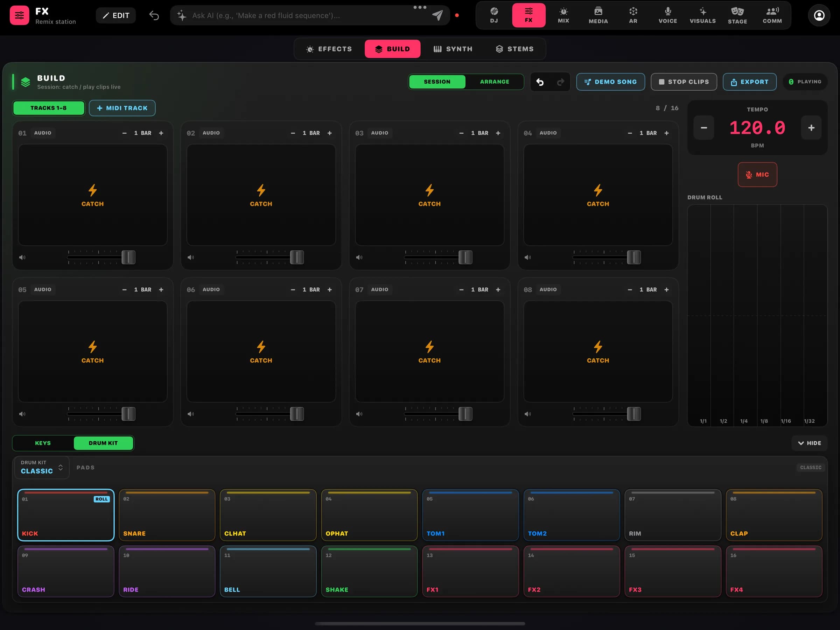Open the VISUALS module
This screenshot has height=630, width=840.
click(702, 15)
